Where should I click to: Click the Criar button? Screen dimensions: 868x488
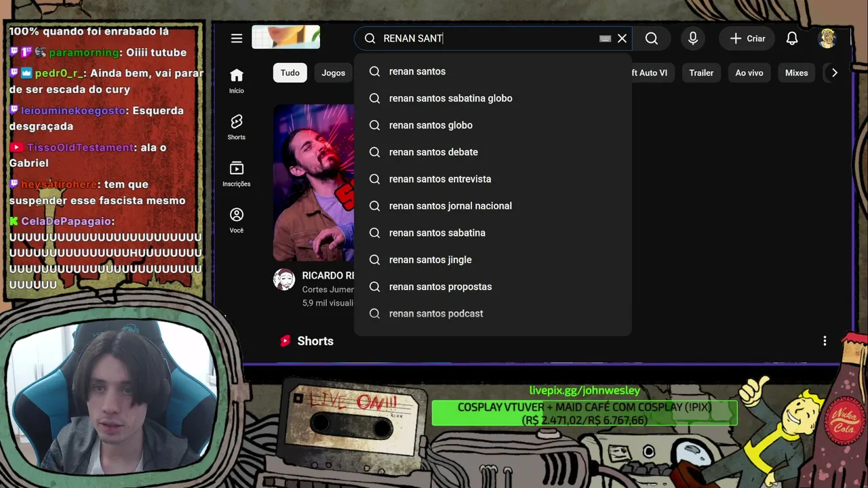[x=747, y=39]
